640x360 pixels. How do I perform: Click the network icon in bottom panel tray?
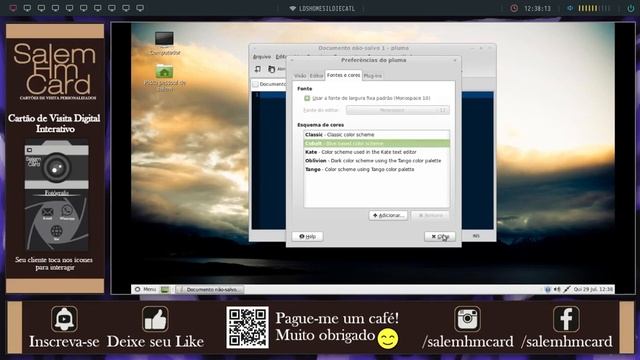(567, 289)
